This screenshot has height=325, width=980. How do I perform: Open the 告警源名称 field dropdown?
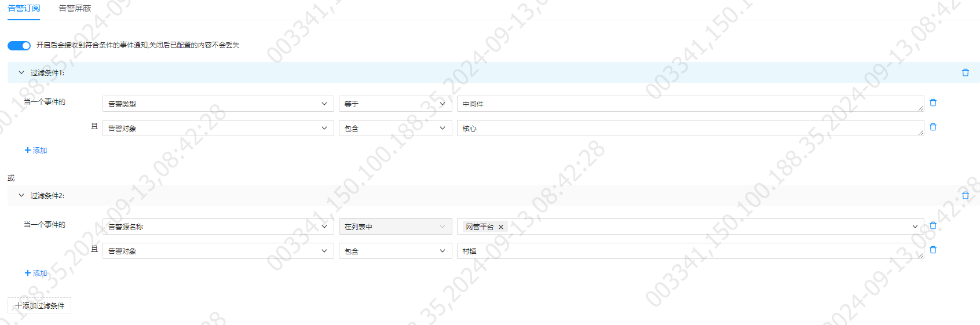click(x=218, y=227)
